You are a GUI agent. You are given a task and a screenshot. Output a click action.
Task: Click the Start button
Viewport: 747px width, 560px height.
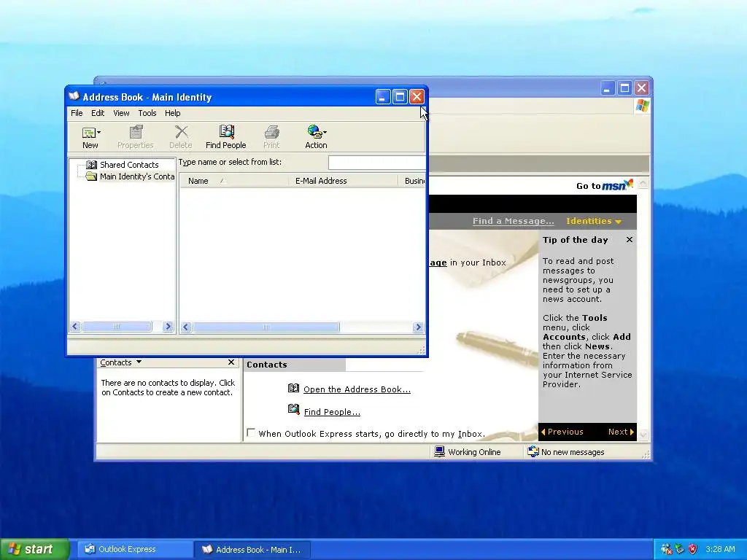tap(35, 549)
